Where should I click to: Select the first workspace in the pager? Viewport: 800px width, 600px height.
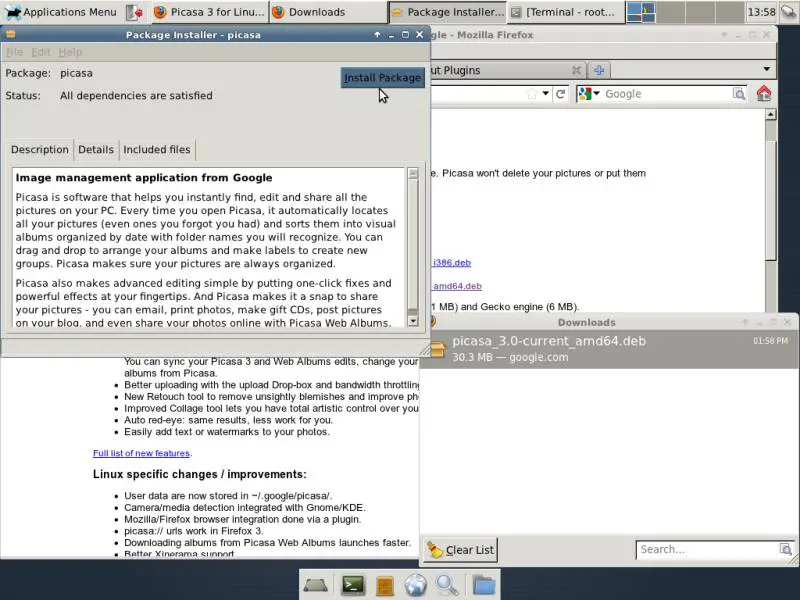pyautogui.click(x=641, y=12)
